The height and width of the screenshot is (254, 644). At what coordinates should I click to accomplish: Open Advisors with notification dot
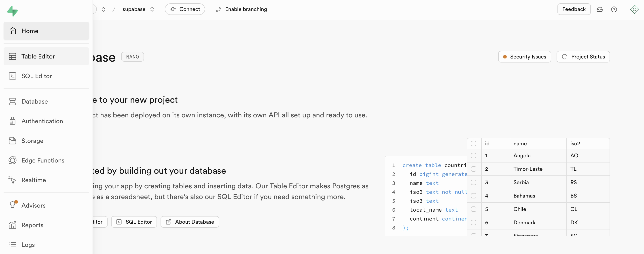pyautogui.click(x=33, y=205)
